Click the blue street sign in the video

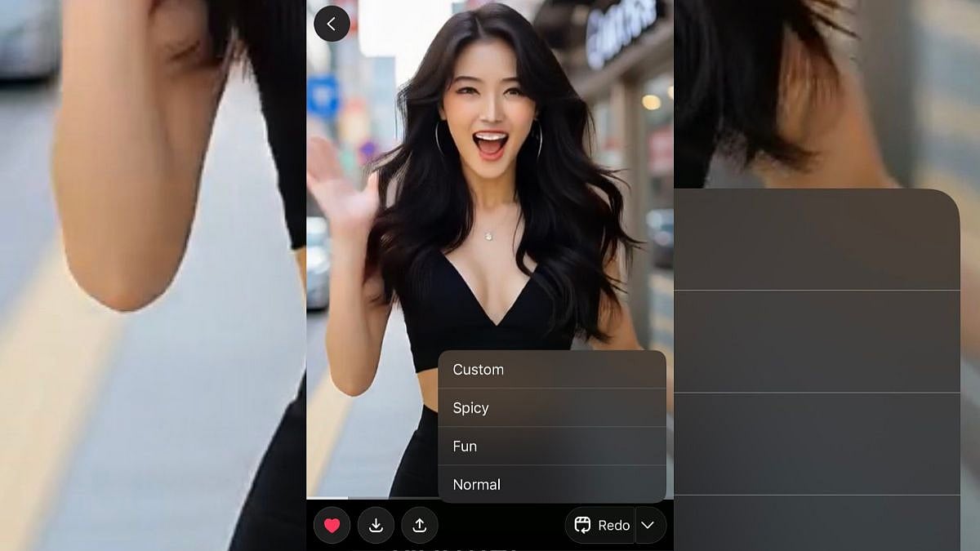pyautogui.click(x=323, y=96)
